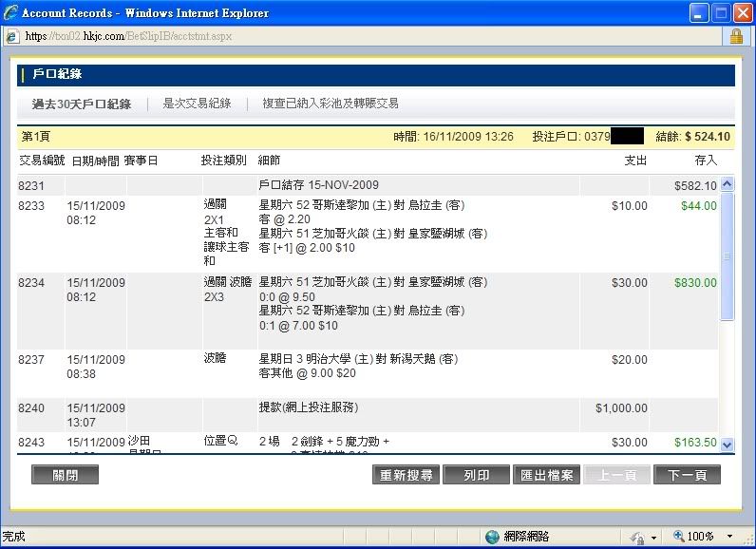Image resolution: width=756 pixels, height=549 pixels.
Task: Select the 過去30天戶口紀錄 tab
Action: 82,104
